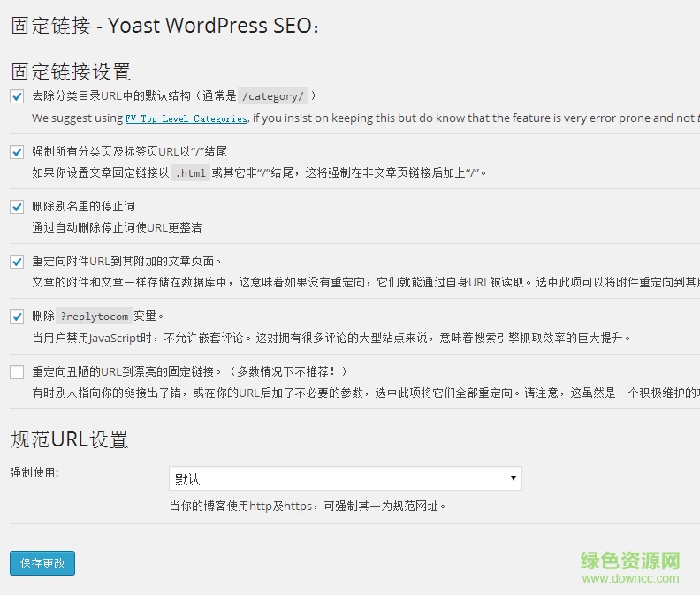The image size is (700, 595).
Task: Uncheck the remove ?replytocom variables checkbox
Action: point(17,317)
